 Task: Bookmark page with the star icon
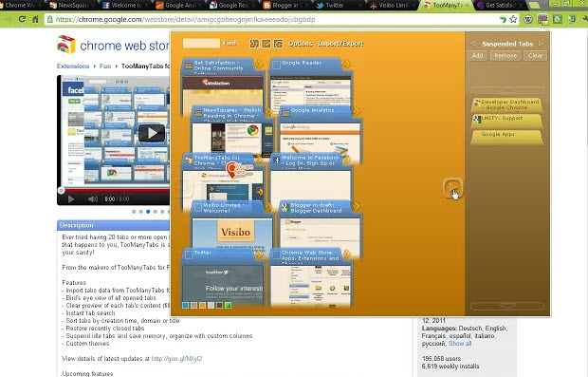point(513,20)
